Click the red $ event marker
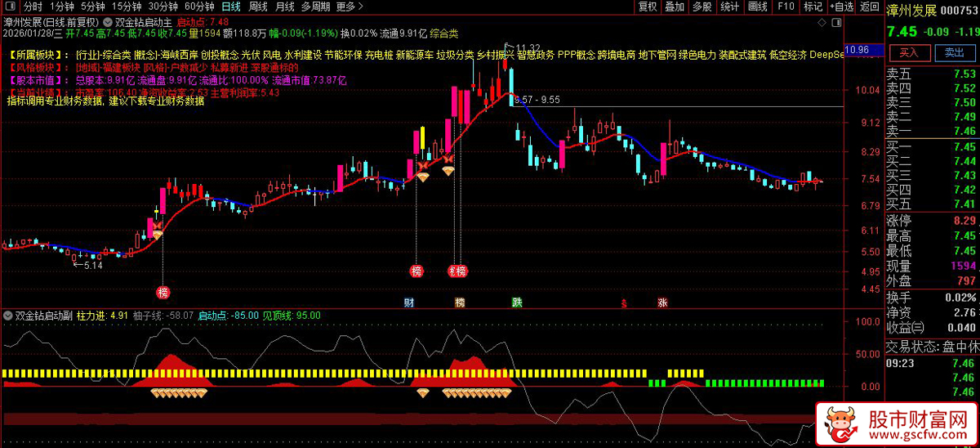The image size is (980, 448). point(625,302)
